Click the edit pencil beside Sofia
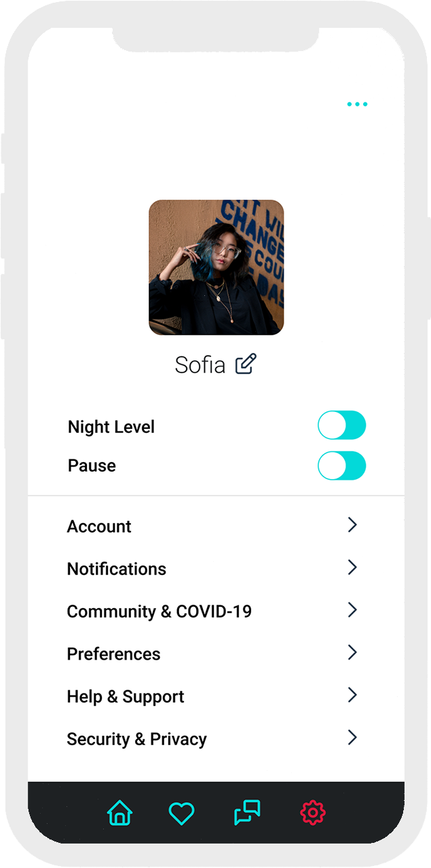 click(x=246, y=364)
